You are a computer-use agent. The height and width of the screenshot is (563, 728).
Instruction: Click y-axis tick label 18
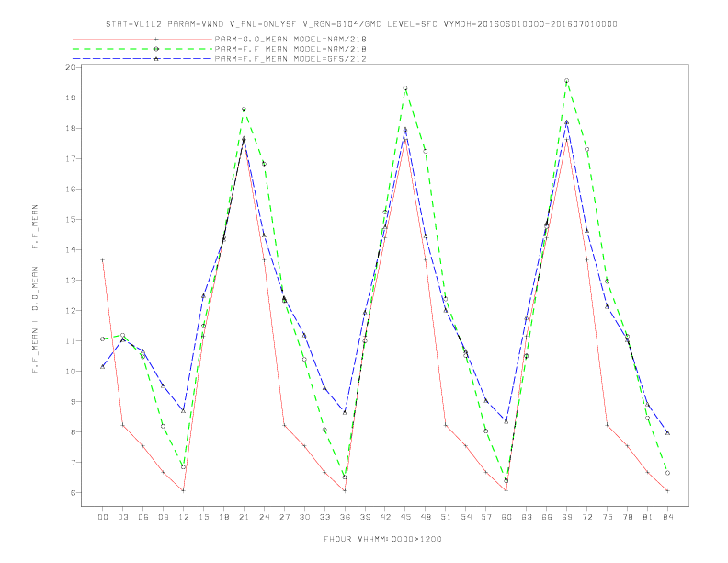[x=71, y=128]
